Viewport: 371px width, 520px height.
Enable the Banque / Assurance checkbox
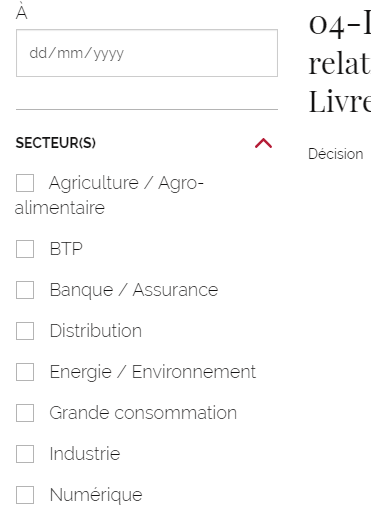pyautogui.click(x=25, y=290)
